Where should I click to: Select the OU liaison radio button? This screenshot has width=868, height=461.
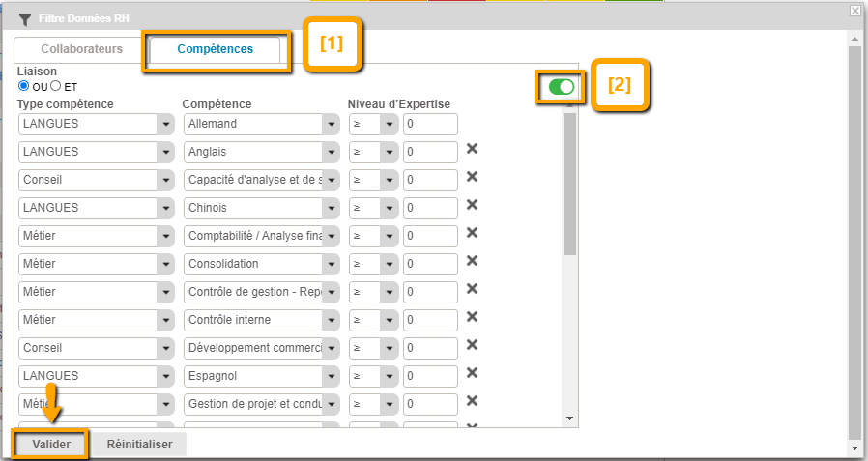tap(24, 85)
